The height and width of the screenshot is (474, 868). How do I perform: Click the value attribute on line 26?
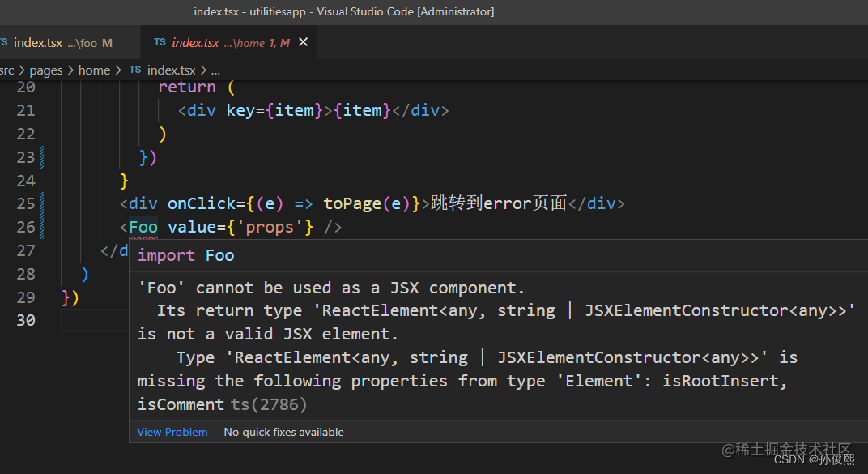(x=192, y=227)
